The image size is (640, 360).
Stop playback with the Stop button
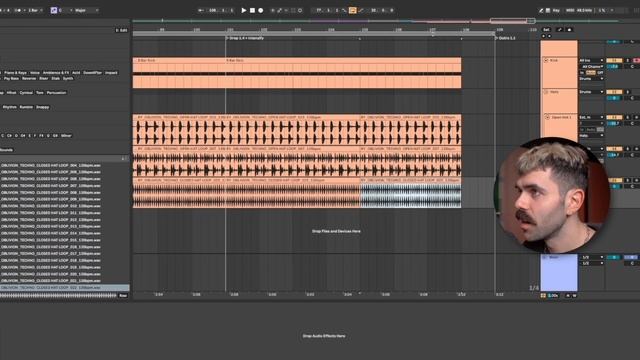pyautogui.click(x=252, y=10)
